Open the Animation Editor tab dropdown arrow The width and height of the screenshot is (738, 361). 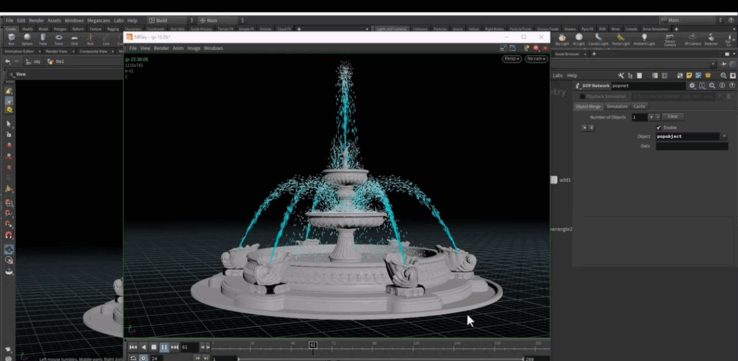click(39, 51)
